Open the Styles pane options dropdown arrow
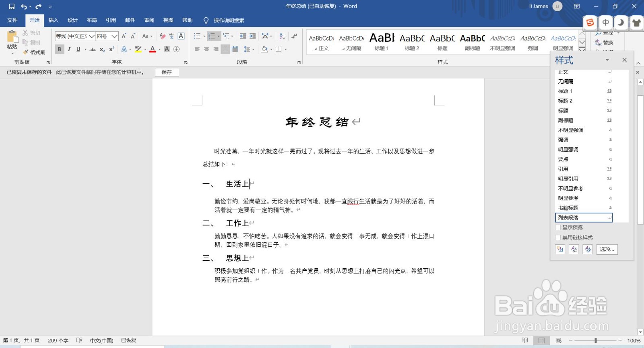 (x=607, y=60)
